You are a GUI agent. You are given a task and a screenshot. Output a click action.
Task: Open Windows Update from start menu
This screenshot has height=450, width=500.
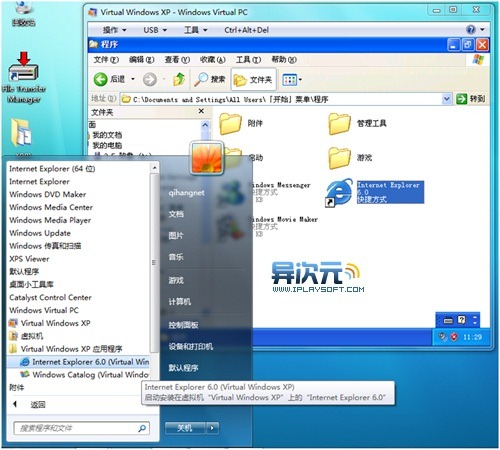pyautogui.click(x=40, y=233)
